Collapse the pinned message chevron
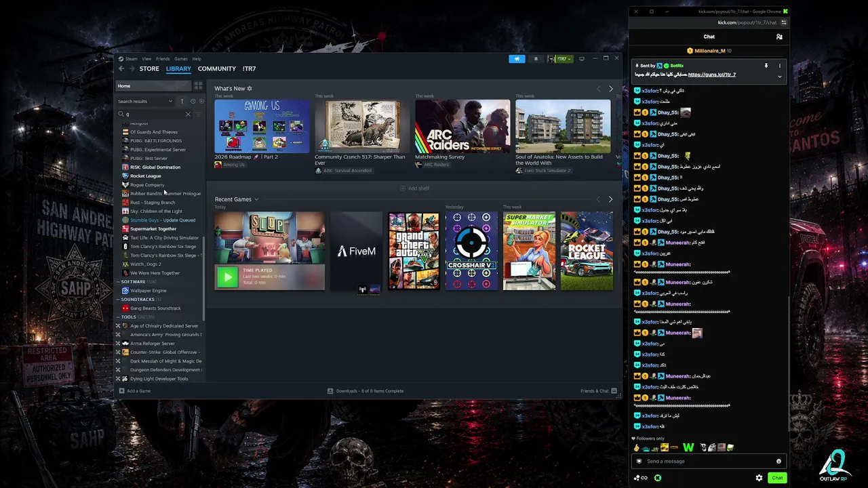Viewport: 868px width, 488px height. [780, 77]
